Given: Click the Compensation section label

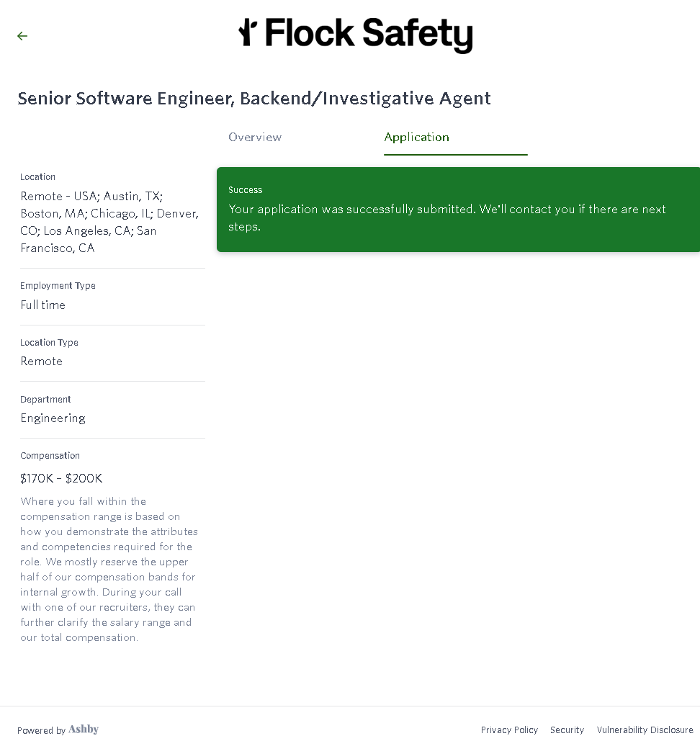Looking at the screenshot, I should click(50, 455).
